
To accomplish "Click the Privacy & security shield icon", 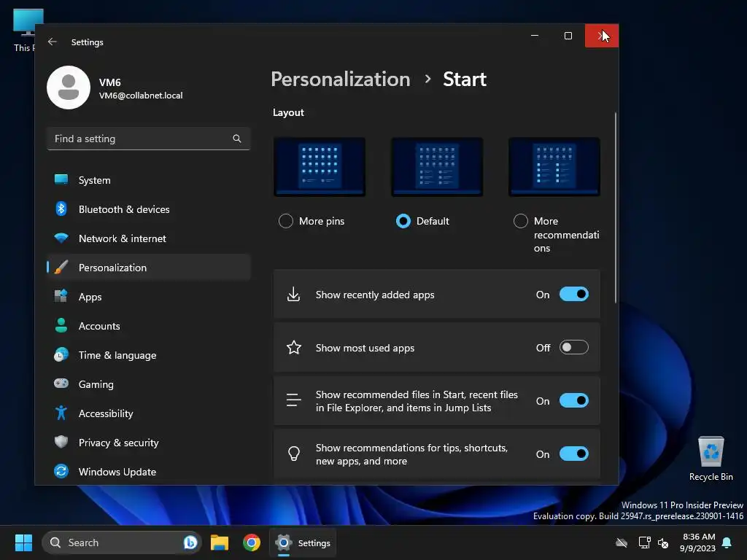I will [61, 442].
